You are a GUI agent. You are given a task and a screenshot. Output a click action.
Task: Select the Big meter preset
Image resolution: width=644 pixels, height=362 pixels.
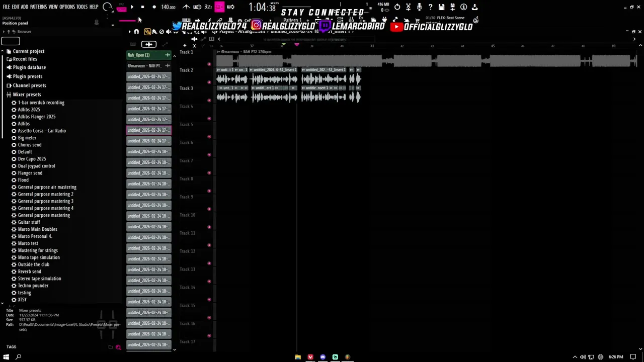27,138
